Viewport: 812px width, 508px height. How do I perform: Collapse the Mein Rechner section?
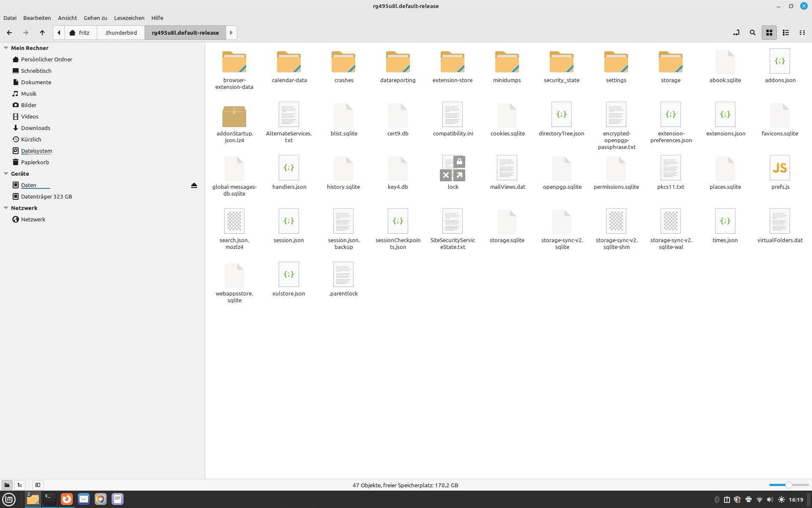pos(6,48)
